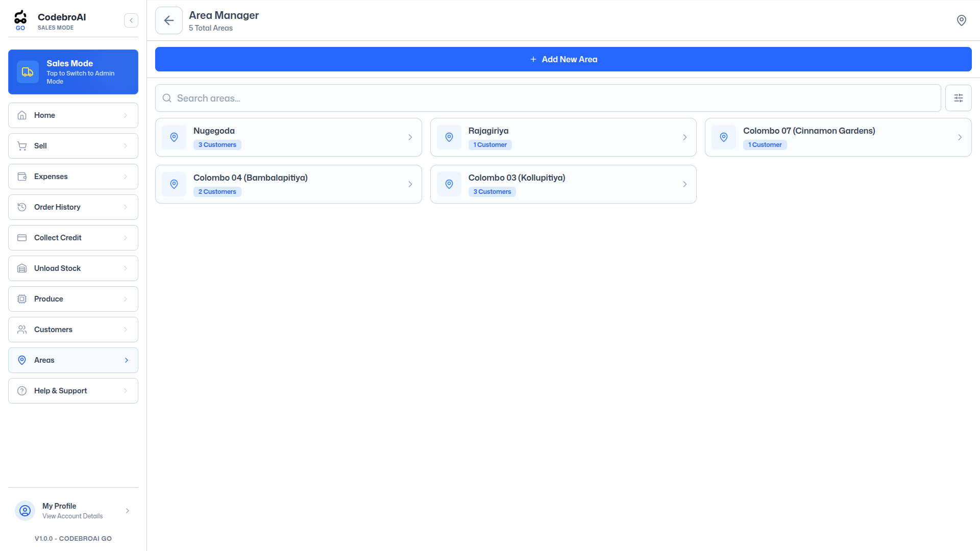Click the Colombo 07 location pin icon
Screen dimensions: 980x551
[724, 137]
